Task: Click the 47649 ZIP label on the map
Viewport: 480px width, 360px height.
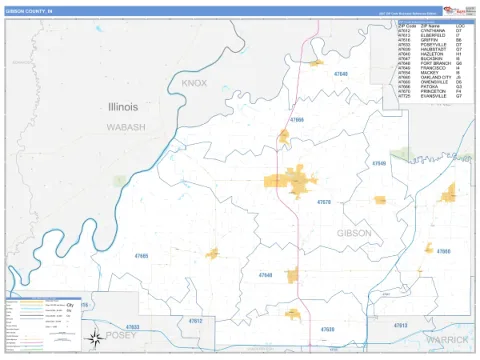Action: tap(379, 163)
